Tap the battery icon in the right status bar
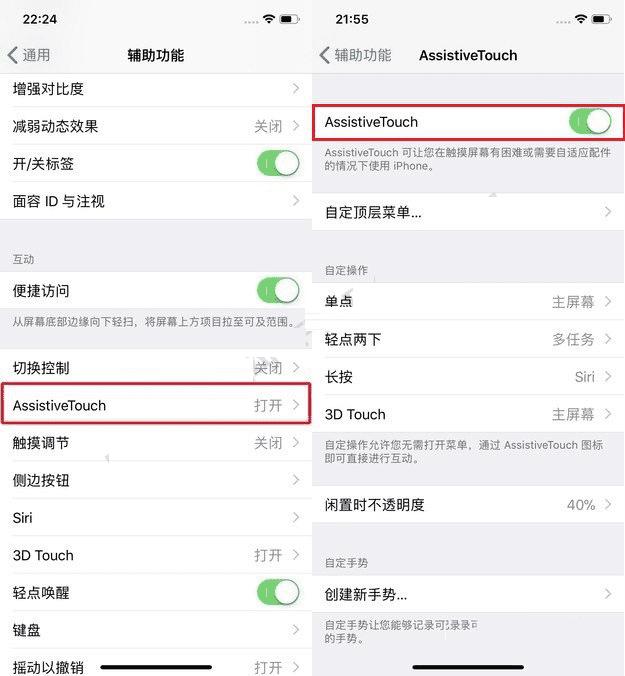 [x=603, y=19]
